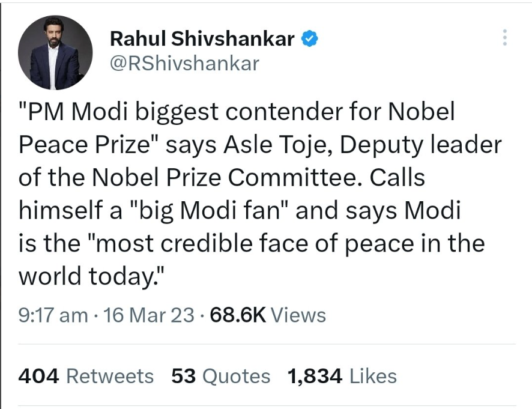Click the phrase Nobel Prize Committee in the tweet

click(224, 178)
